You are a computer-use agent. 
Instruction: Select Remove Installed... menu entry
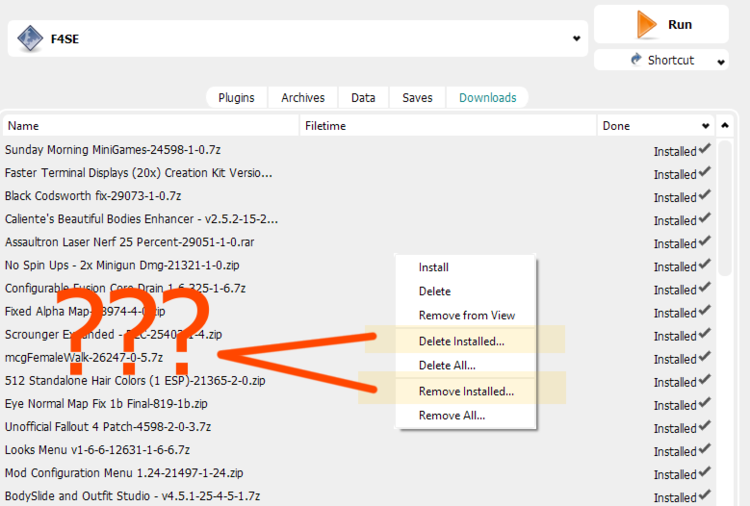(465, 391)
